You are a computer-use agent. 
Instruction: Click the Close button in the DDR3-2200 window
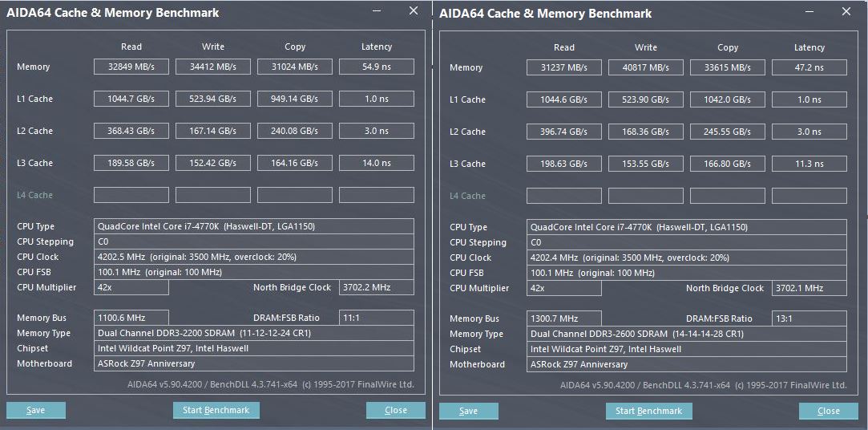click(395, 410)
